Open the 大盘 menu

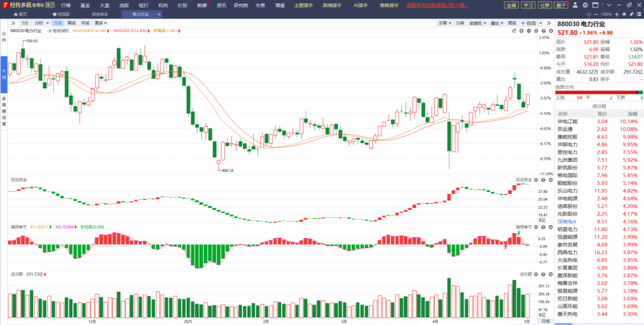coord(105,5)
